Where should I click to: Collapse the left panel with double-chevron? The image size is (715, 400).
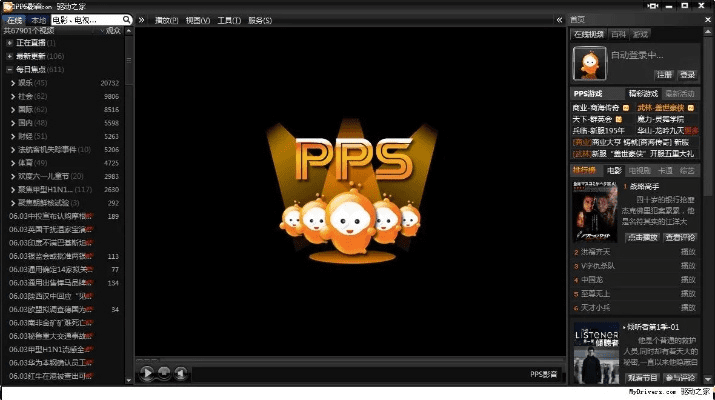coord(141,20)
